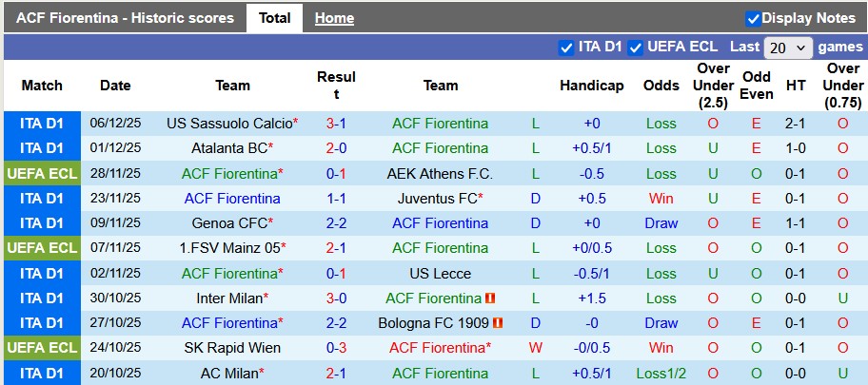Image resolution: width=868 pixels, height=385 pixels.
Task: Open the 0-3 SK Rapid Wien result
Action: [x=336, y=348]
